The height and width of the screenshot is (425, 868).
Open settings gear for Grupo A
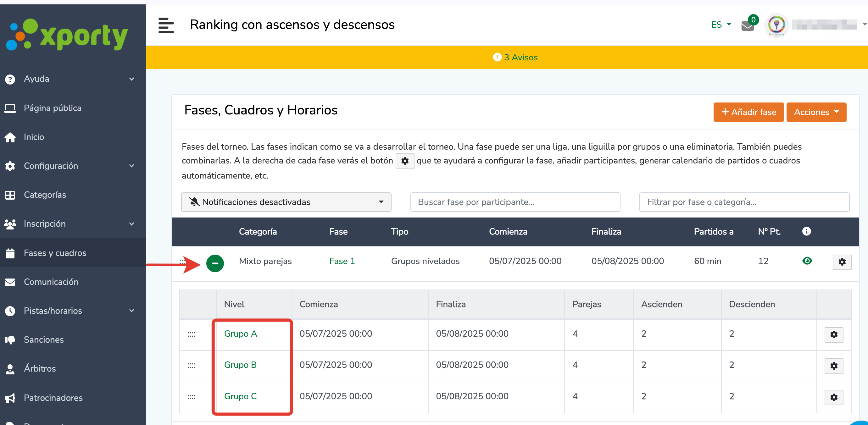[x=834, y=334]
